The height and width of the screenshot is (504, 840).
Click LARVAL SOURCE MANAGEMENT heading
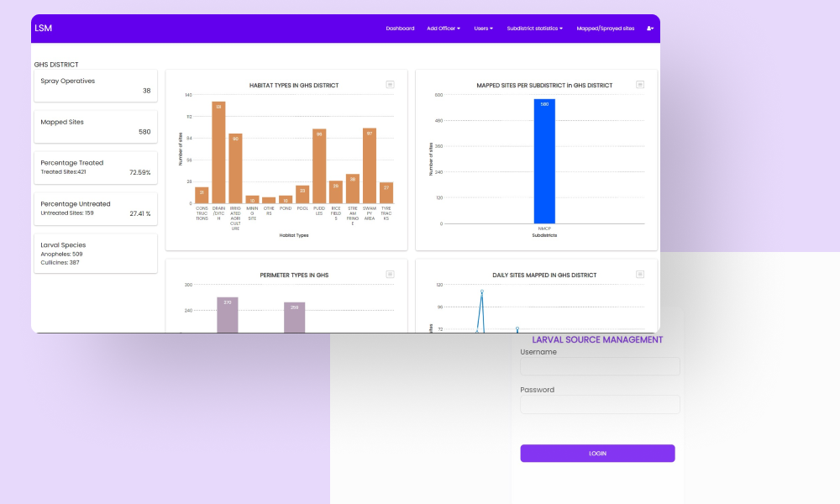click(597, 339)
